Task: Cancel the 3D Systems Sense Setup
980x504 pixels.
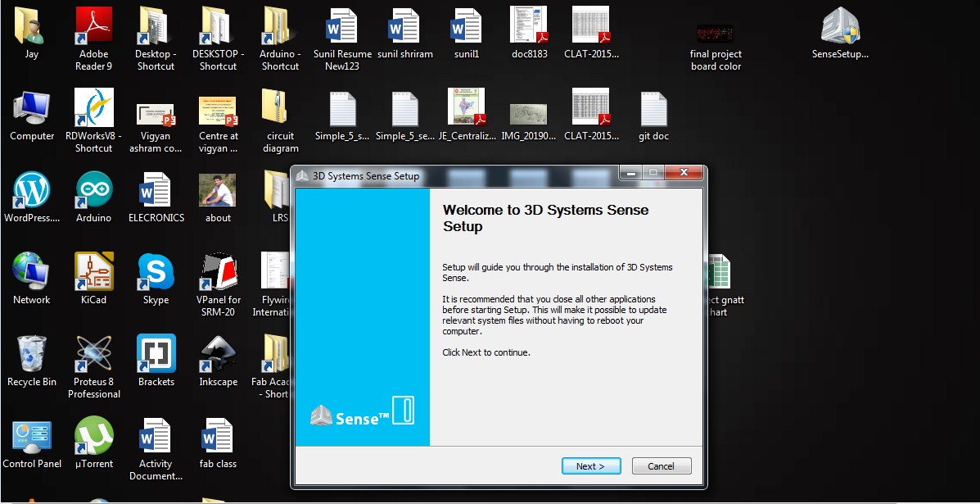Action: (x=662, y=465)
